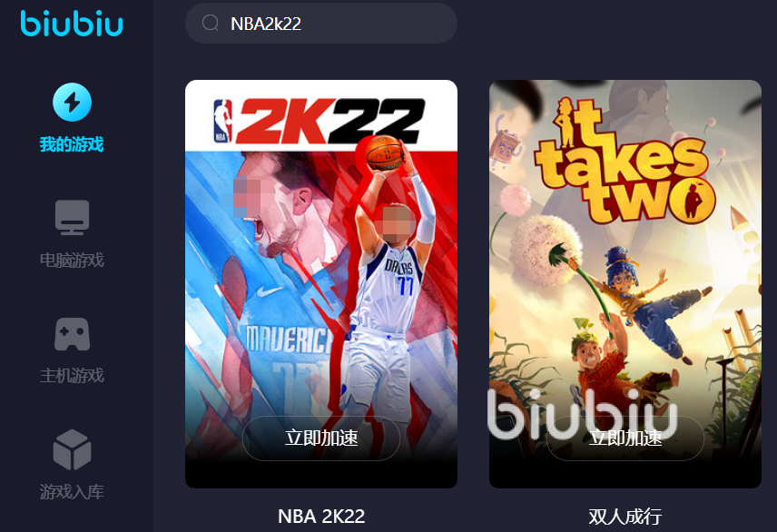Click the biubiu watermark on cover
Screen dimensions: 777x532
pyautogui.click(x=582, y=415)
